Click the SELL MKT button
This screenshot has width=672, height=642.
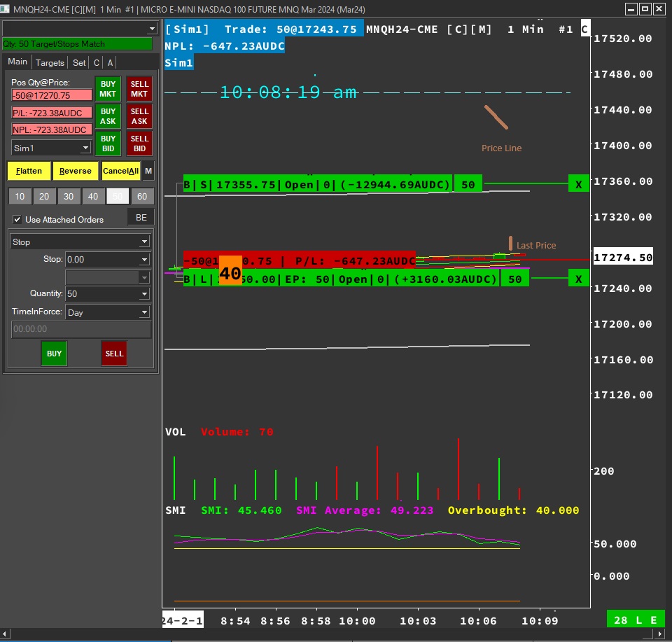pyautogui.click(x=139, y=89)
